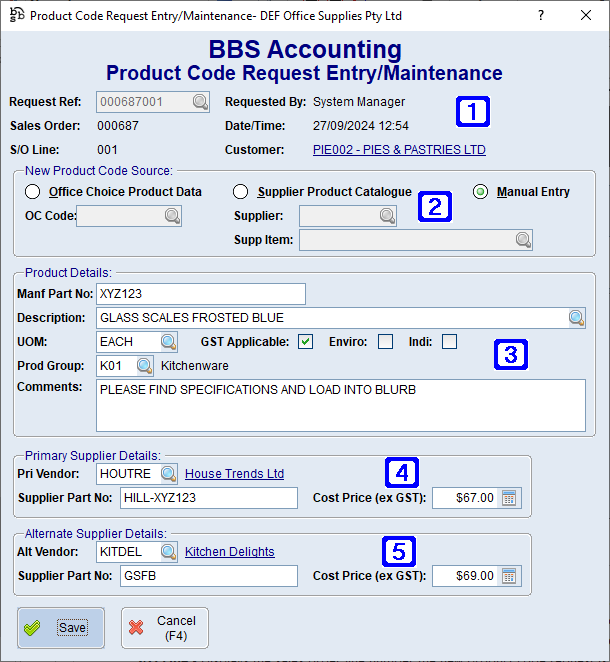The height and width of the screenshot is (662, 610).
Task: Click the Supplier lookup magnifier icon
Action: 387,216
